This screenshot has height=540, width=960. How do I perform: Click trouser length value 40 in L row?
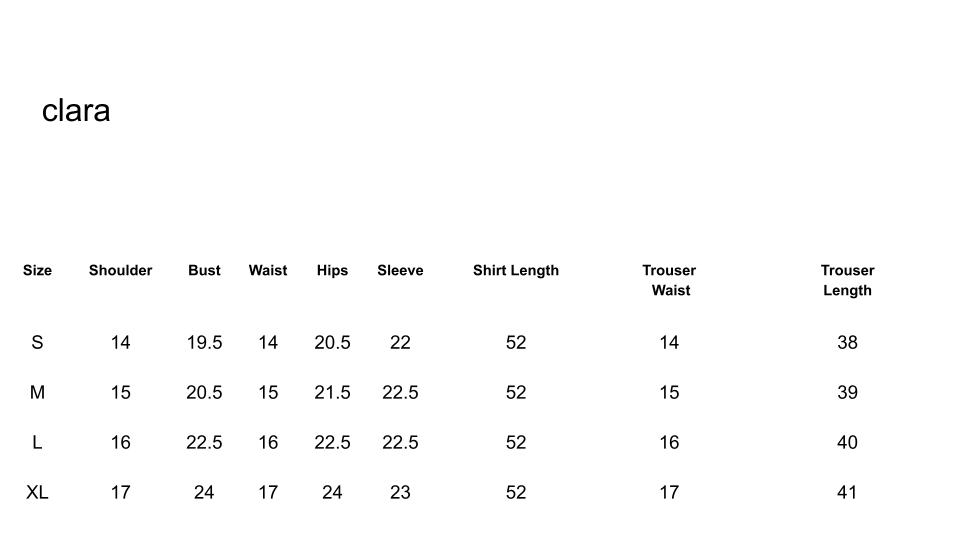(x=847, y=442)
